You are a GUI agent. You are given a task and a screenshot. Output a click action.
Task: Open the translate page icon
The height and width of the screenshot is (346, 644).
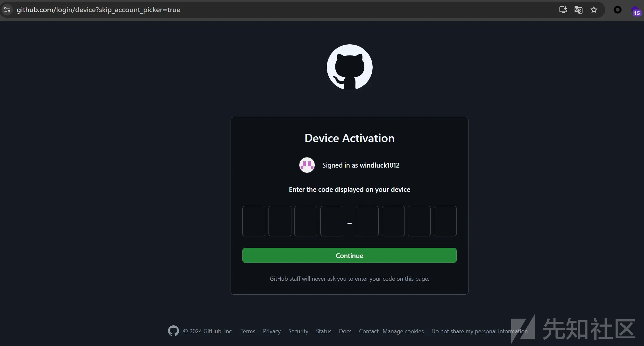pyautogui.click(x=578, y=10)
